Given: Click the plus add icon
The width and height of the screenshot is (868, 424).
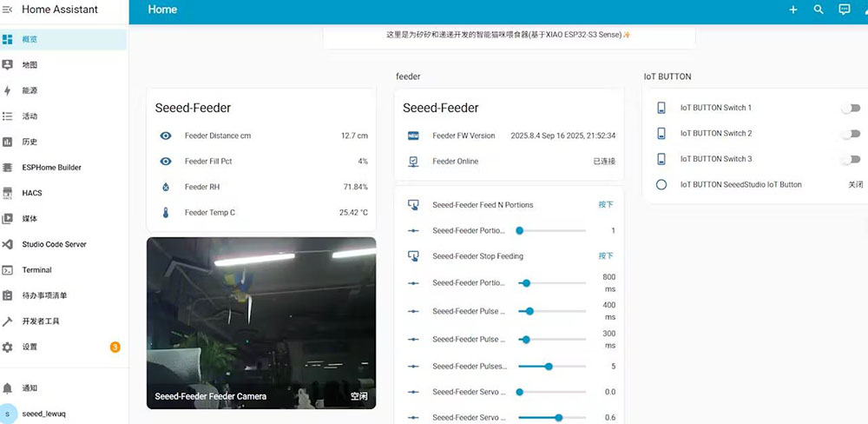Looking at the screenshot, I should 792,10.
